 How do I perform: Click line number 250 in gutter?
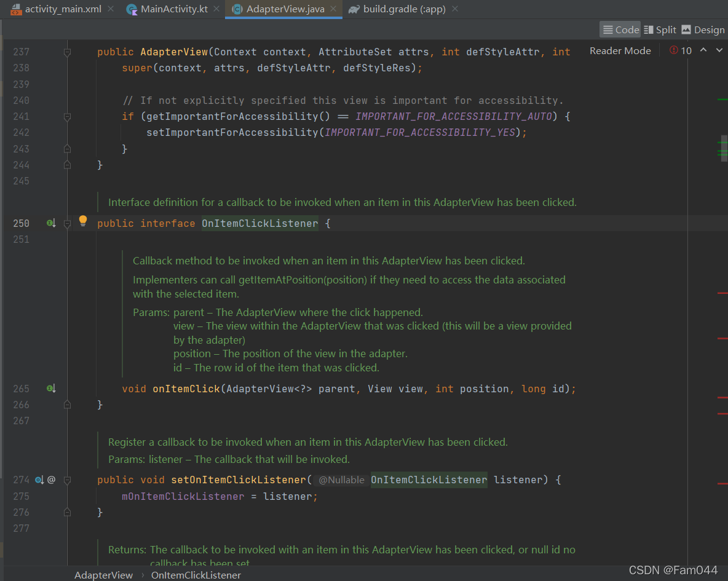21,223
